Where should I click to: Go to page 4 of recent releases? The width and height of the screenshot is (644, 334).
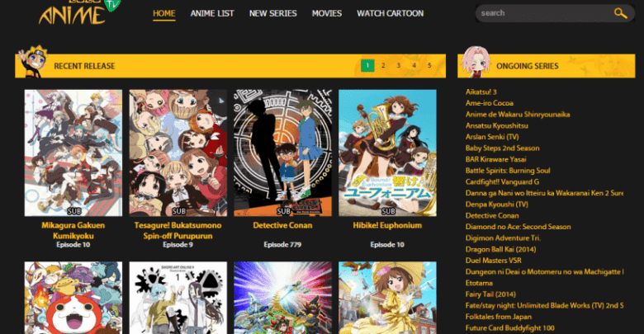pyautogui.click(x=414, y=65)
